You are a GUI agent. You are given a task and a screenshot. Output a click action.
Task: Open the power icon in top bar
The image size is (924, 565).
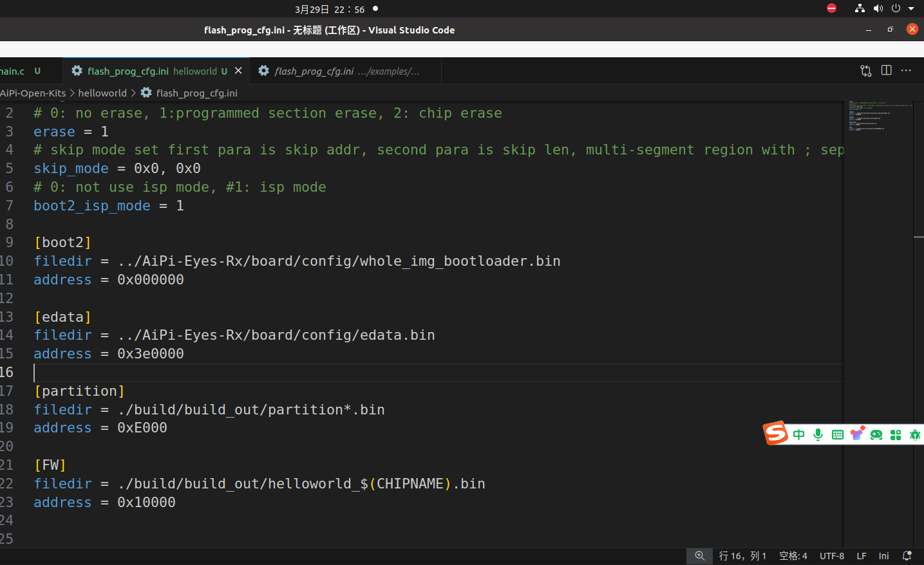(896, 8)
